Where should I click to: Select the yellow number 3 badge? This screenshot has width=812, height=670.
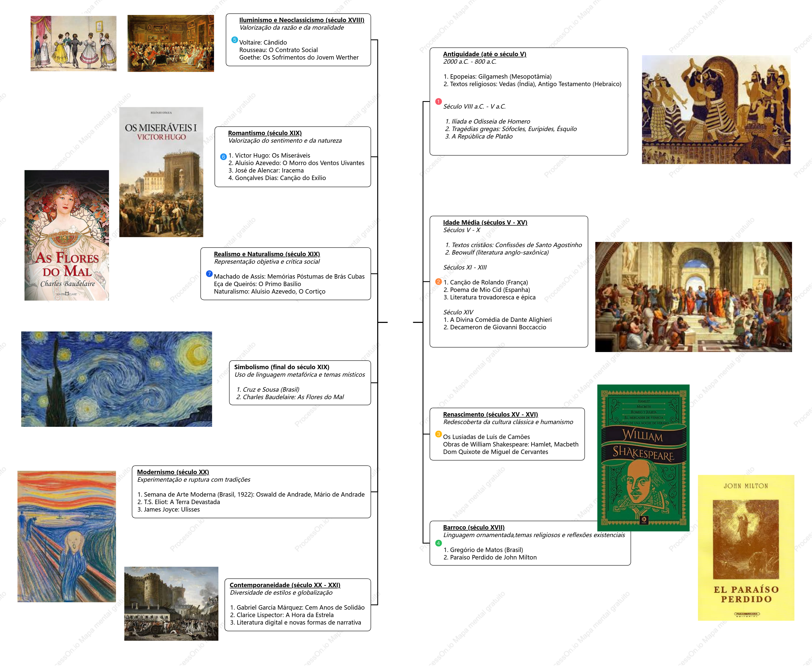tap(438, 434)
